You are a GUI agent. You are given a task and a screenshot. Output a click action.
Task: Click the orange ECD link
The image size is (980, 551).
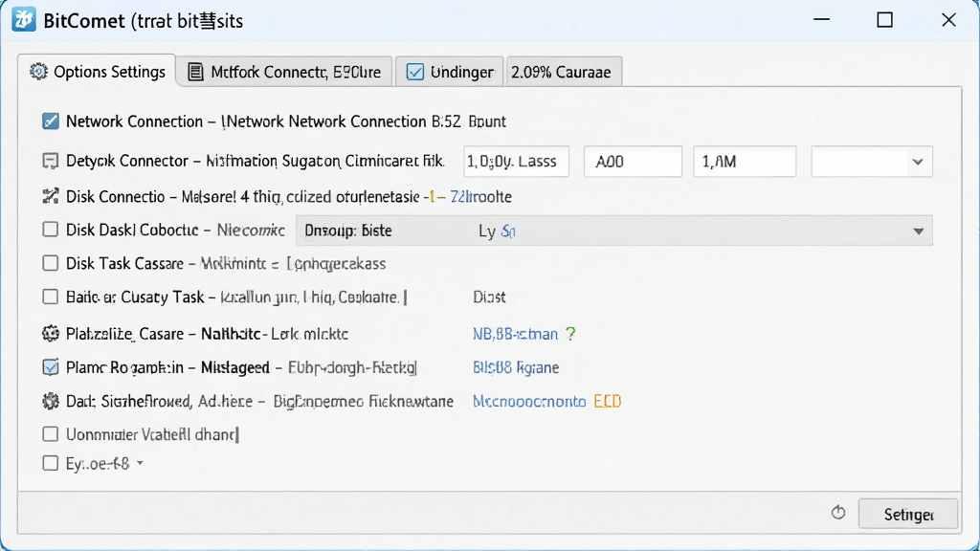(x=607, y=401)
